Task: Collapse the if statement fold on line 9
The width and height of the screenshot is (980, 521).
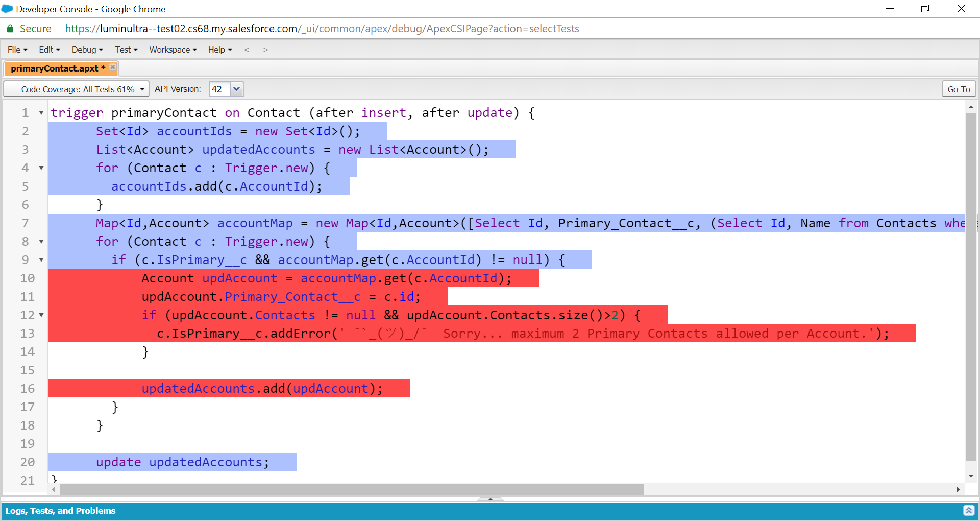Action: (41, 259)
